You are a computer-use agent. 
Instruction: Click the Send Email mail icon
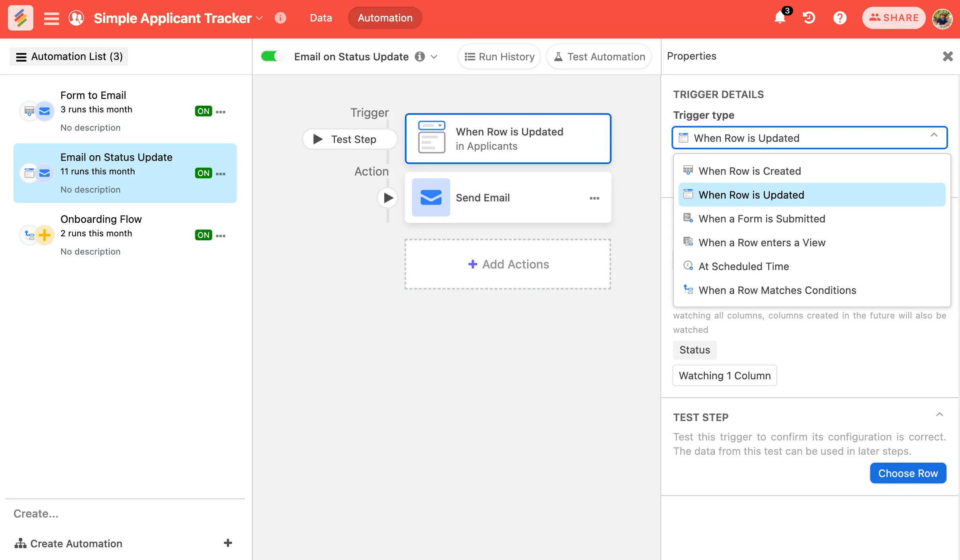click(x=431, y=197)
